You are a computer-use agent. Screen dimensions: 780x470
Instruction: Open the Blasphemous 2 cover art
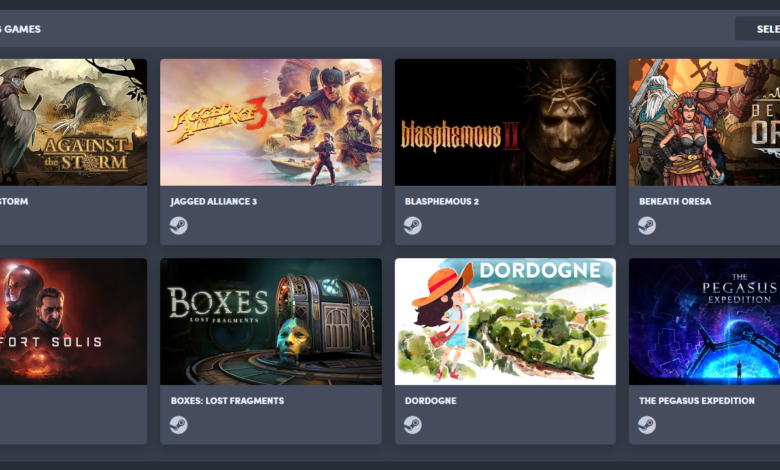(505, 122)
